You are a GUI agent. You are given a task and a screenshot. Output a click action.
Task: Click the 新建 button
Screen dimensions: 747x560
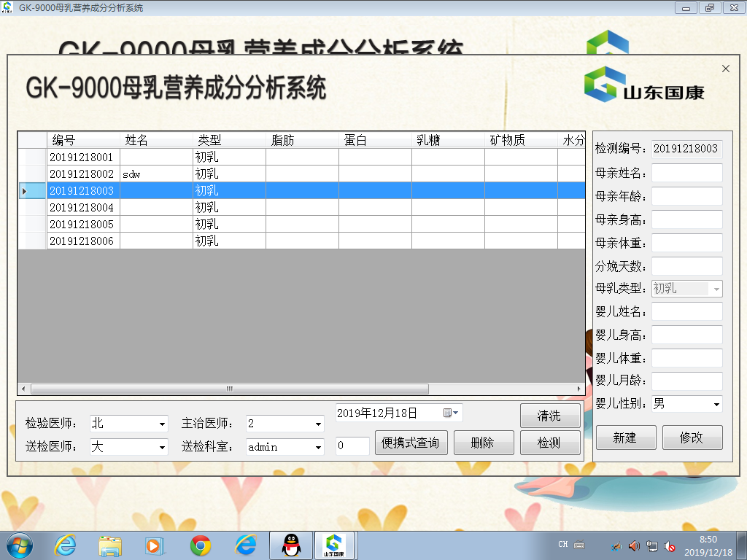[625, 437]
